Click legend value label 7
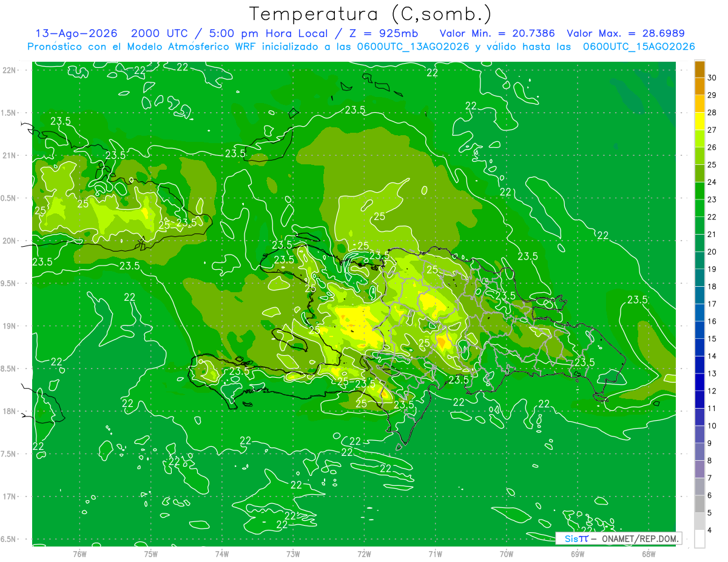The height and width of the screenshot is (562, 728). tap(710, 478)
